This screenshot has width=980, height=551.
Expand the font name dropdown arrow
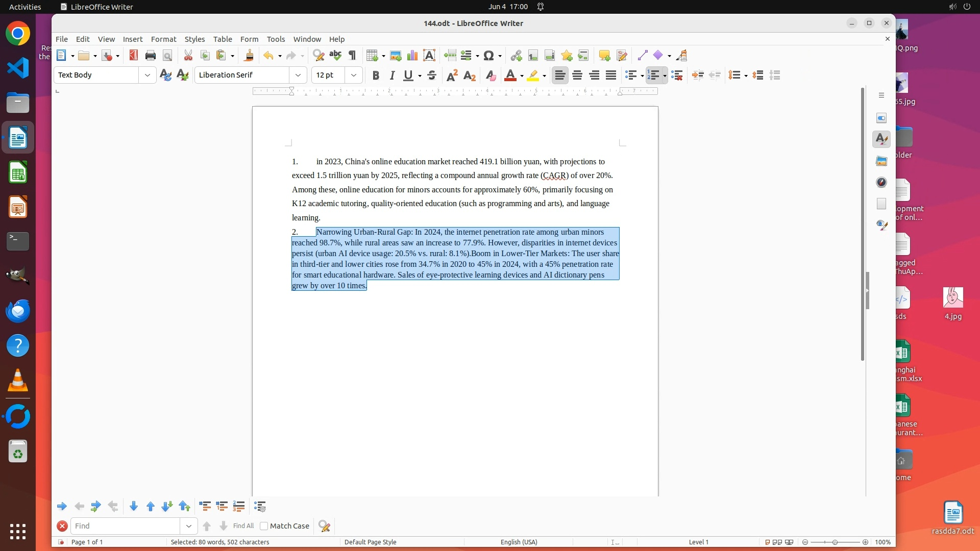tap(298, 75)
